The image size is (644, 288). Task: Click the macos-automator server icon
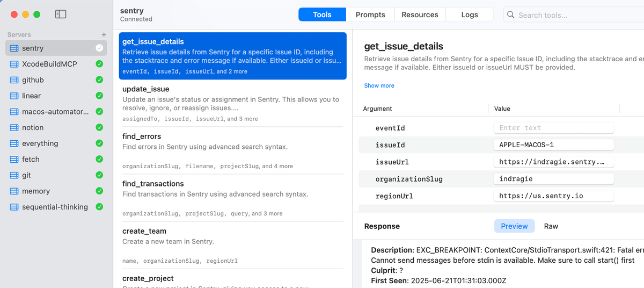point(13,112)
